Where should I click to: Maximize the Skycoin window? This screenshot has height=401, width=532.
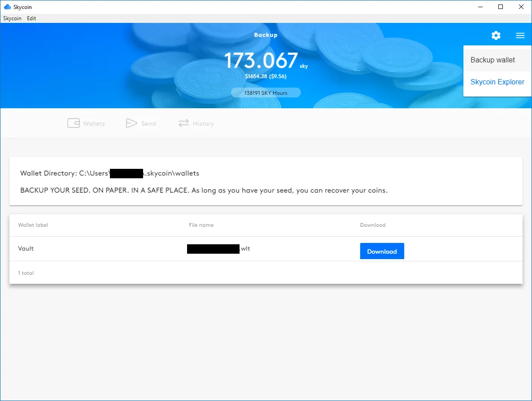point(501,7)
